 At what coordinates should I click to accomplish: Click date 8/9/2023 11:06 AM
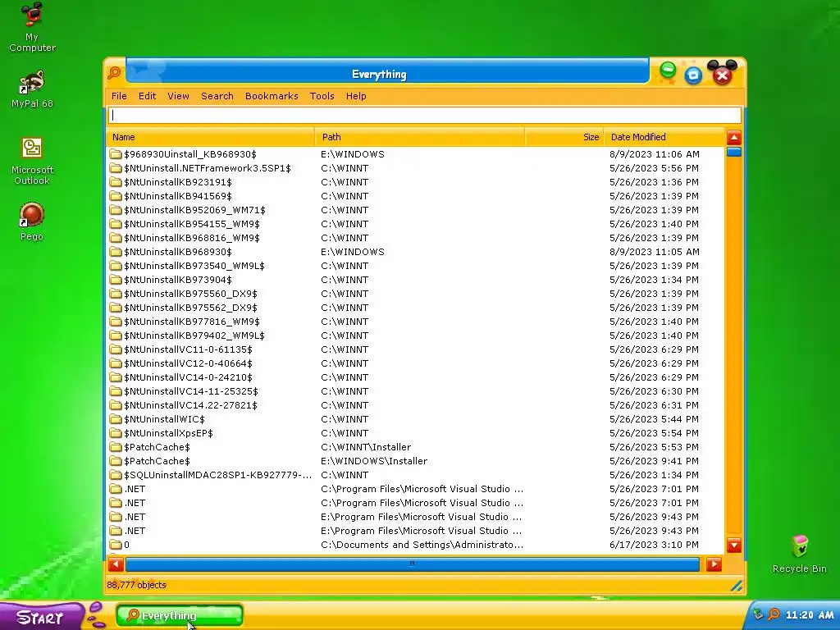tap(654, 153)
